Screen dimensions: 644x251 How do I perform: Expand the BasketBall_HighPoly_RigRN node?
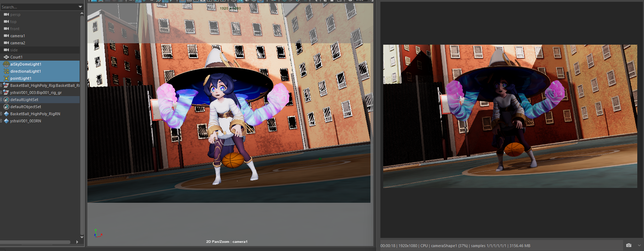coord(1,114)
